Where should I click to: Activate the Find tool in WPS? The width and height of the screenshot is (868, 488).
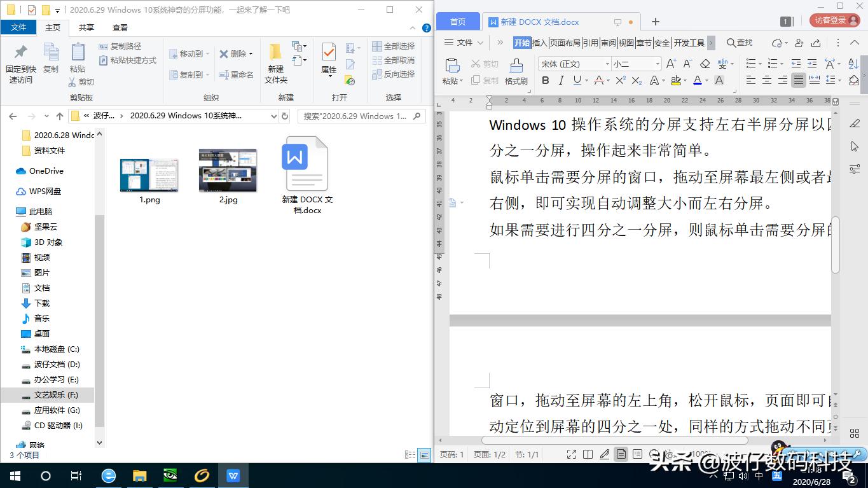pyautogui.click(x=738, y=43)
